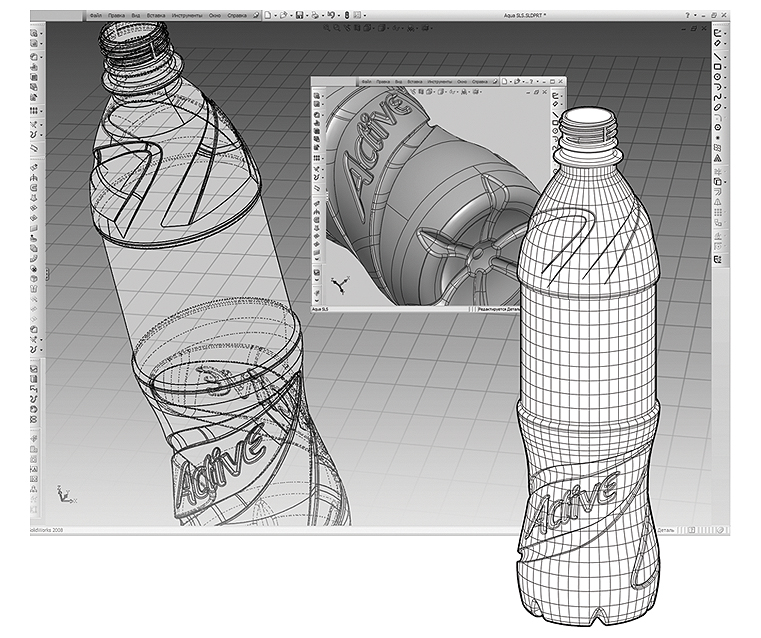The width and height of the screenshot is (761, 638).
Task: Click SolidWorks 2008 status bar text
Action: (x=47, y=530)
